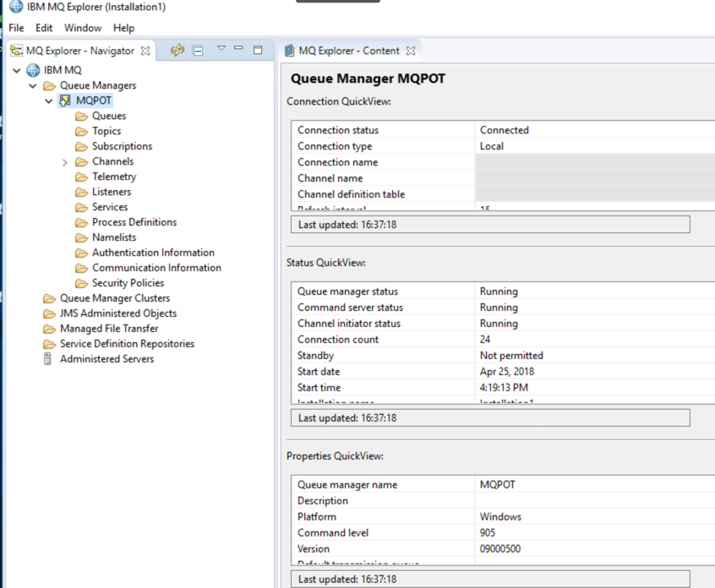The width and height of the screenshot is (715, 588).
Task: Collapse the Queue Managers node
Action: [x=33, y=85]
